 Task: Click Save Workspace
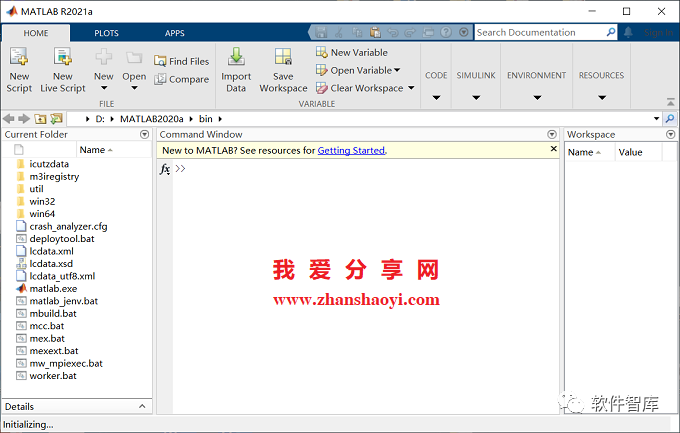pos(283,69)
